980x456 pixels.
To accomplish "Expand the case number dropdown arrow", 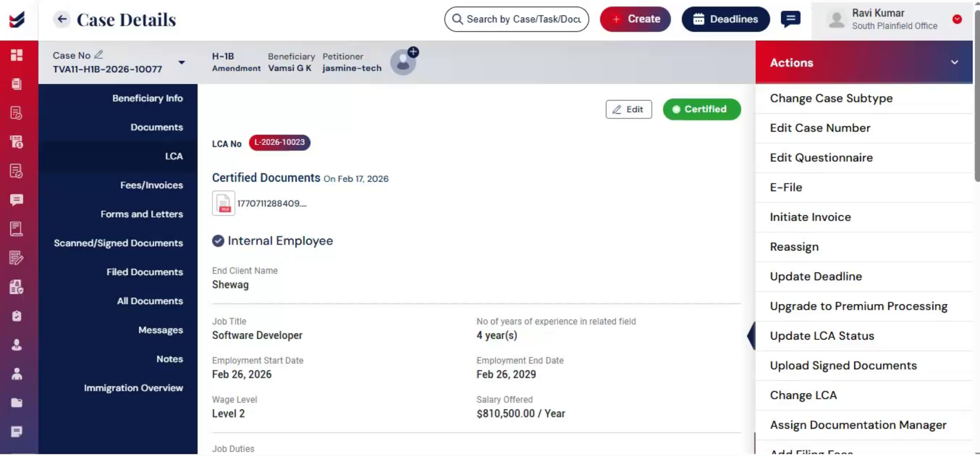I will click(x=182, y=63).
